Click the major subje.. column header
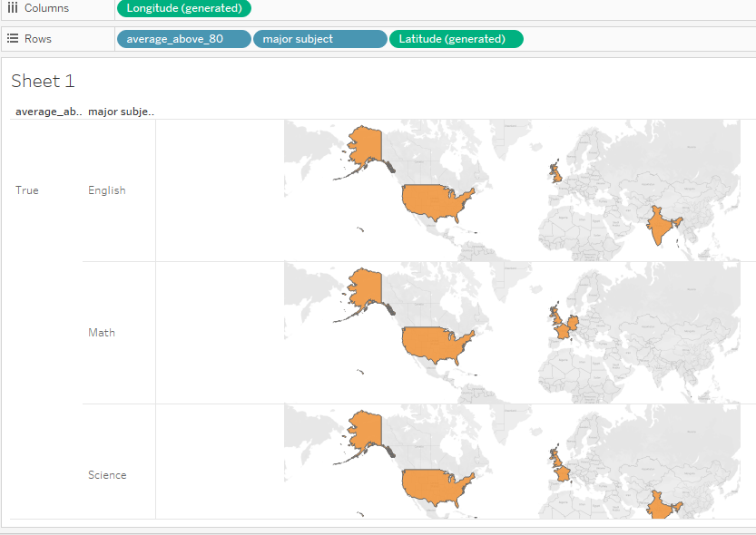 click(121, 112)
